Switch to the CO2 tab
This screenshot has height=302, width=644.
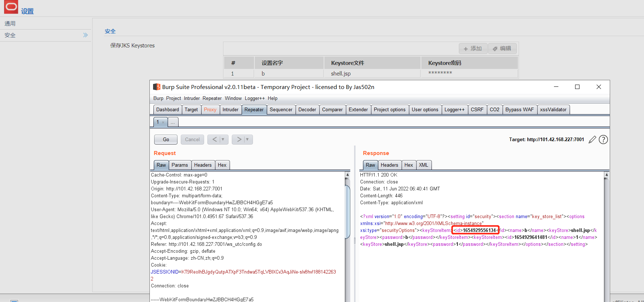(495, 110)
